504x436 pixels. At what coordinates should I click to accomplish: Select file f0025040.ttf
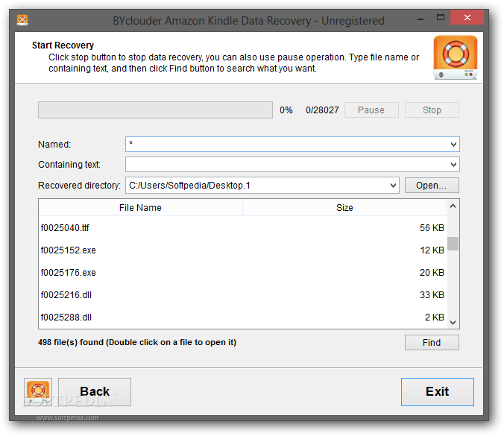pos(65,228)
